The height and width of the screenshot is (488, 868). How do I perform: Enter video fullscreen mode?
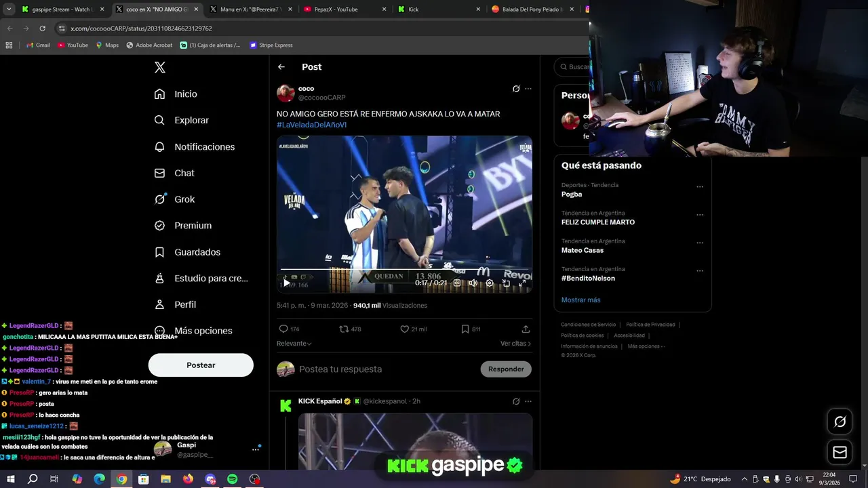(x=522, y=283)
